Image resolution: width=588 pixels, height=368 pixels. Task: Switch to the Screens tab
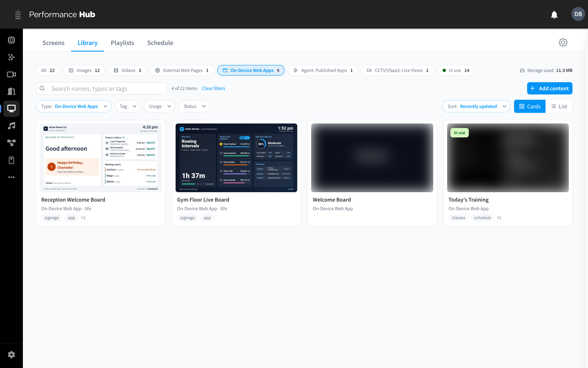point(53,43)
